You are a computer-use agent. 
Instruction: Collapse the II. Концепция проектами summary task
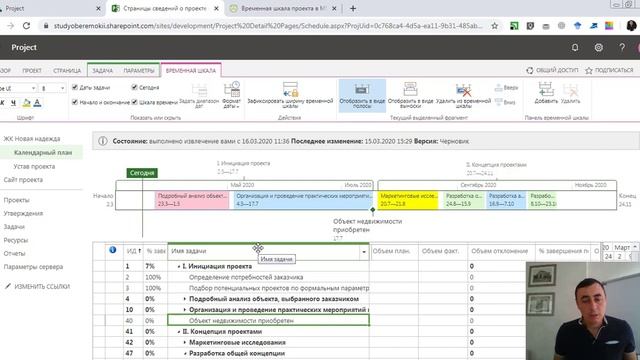point(178,331)
